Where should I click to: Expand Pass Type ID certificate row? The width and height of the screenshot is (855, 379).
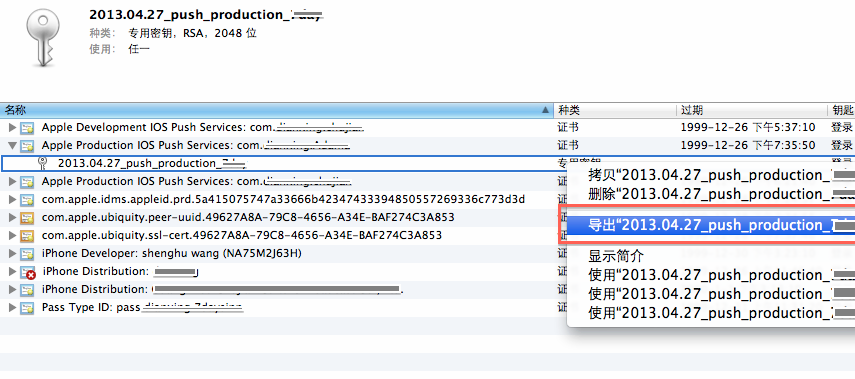pos(13,308)
